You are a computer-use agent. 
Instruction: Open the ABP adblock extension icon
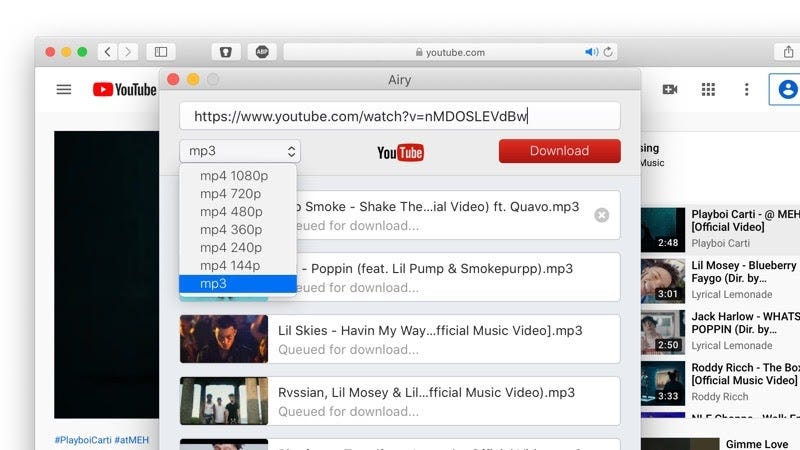click(262, 52)
